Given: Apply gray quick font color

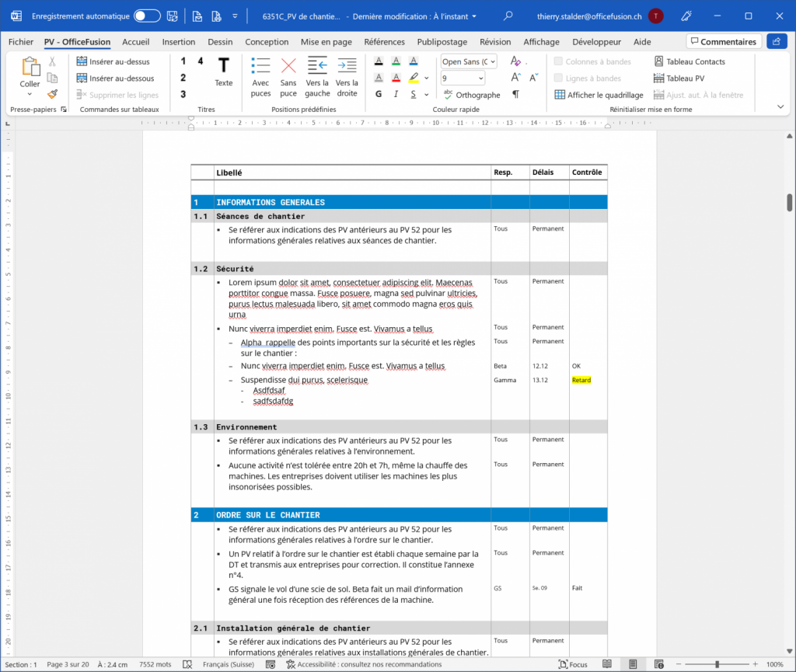Looking at the screenshot, I should pos(379,78).
